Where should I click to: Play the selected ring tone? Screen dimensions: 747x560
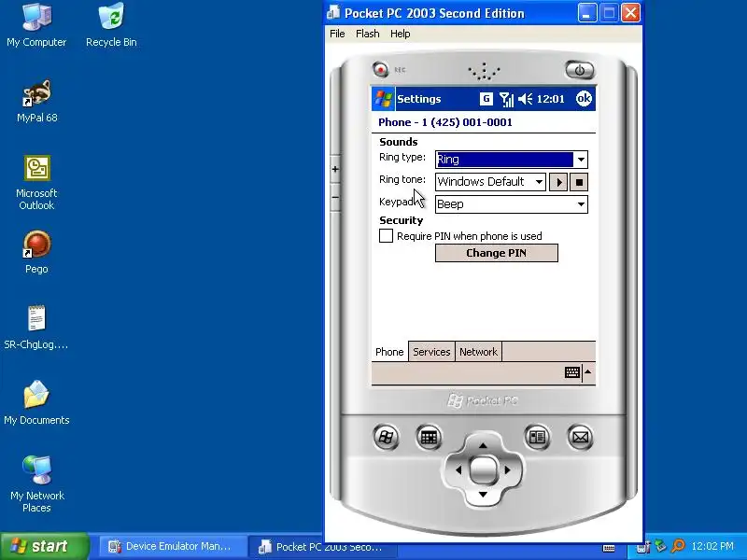pyautogui.click(x=558, y=182)
